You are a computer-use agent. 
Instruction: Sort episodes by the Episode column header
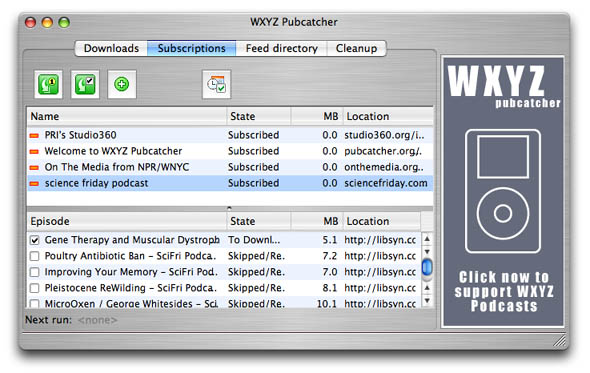click(127, 221)
